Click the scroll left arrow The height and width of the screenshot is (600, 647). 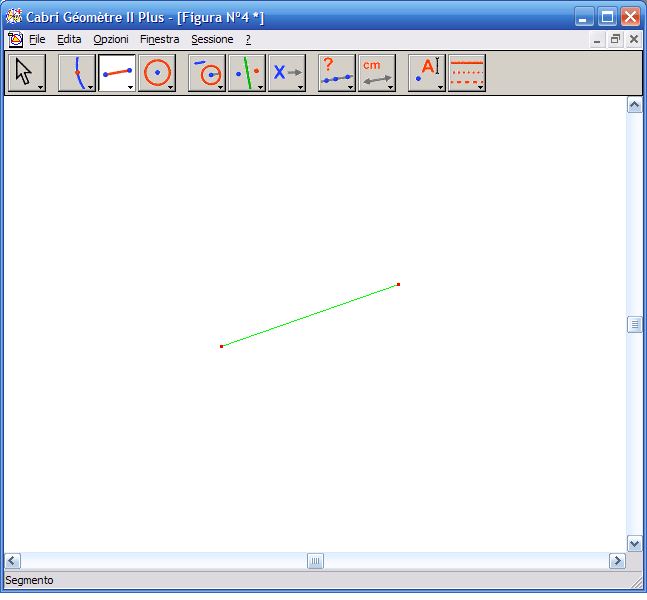13,561
